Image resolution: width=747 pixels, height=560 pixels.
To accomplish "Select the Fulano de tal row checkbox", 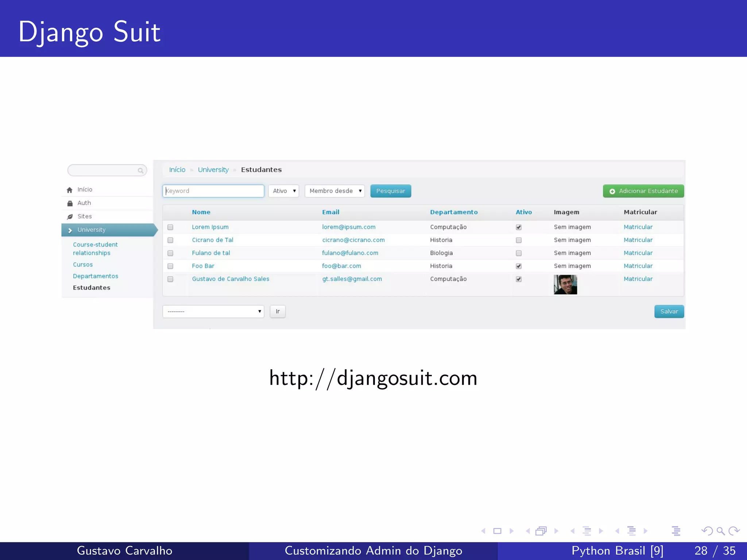I will coord(170,253).
